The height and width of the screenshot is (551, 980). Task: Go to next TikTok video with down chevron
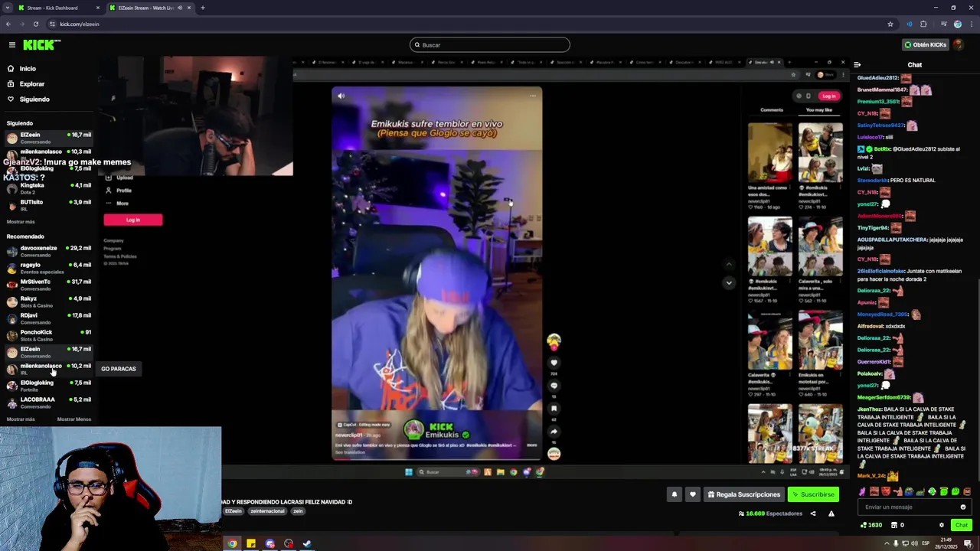coord(729,282)
